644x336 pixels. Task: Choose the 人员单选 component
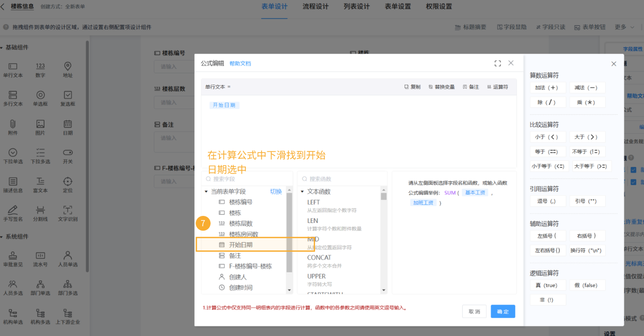[68, 259]
